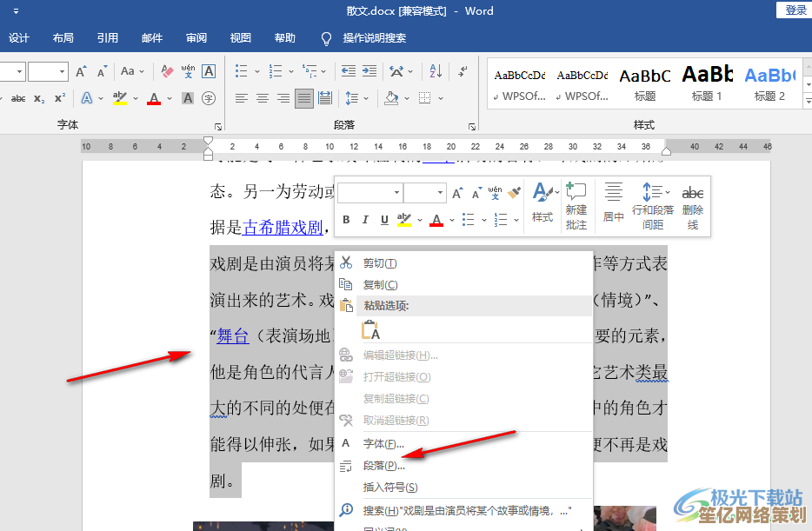Screen dimensions: 812x531
Task: Choose 插入符号(S) from context menu
Action: pos(464,487)
